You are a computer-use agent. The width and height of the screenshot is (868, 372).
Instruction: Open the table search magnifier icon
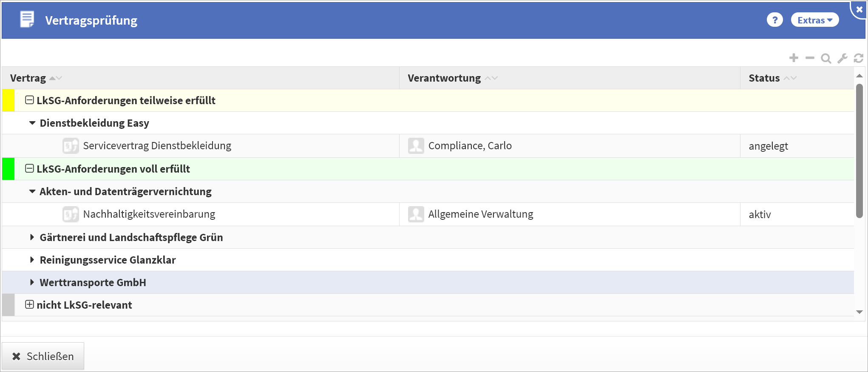(x=826, y=58)
